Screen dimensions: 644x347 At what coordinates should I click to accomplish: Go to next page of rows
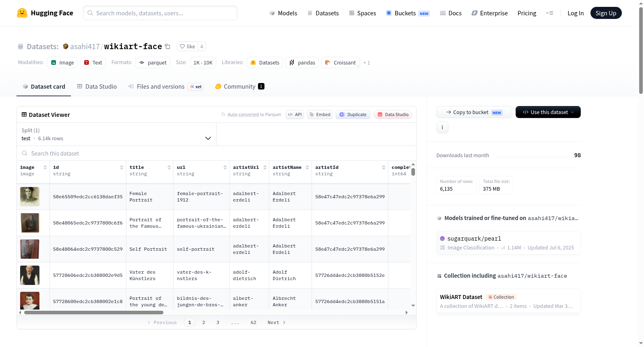(277, 322)
